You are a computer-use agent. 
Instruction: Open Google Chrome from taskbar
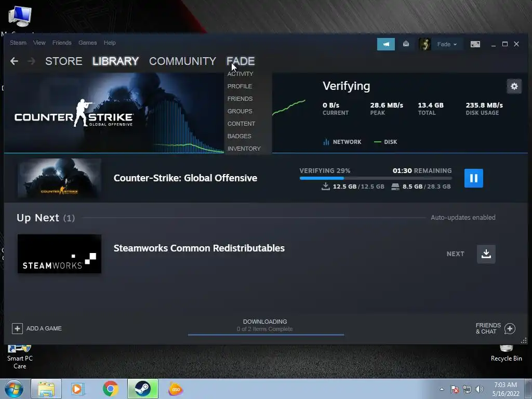click(x=110, y=389)
